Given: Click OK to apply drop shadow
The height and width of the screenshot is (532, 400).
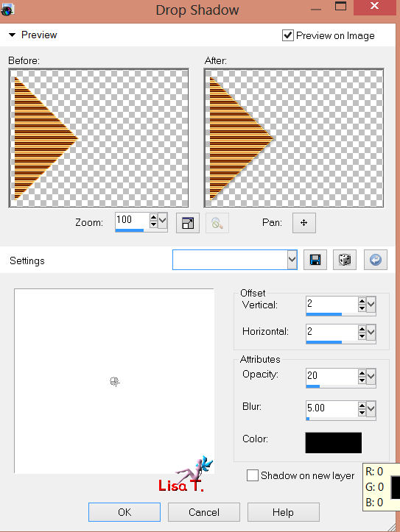Looking at the screenshot, I should (x=124, y=512).
